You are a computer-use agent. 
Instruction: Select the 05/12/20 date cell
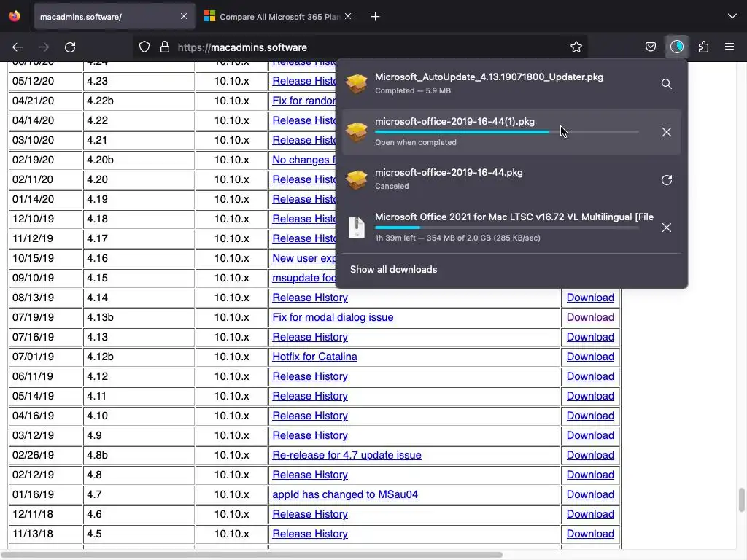(45, 81)
